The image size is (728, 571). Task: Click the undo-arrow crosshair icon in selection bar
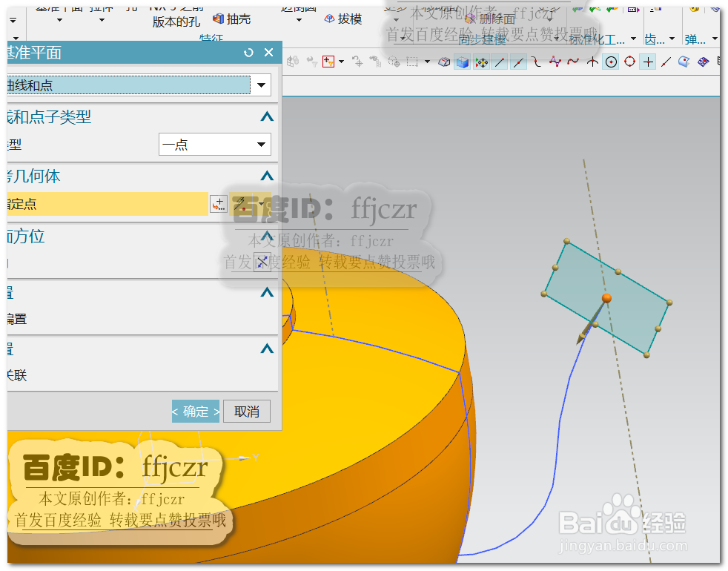(357, 62)
